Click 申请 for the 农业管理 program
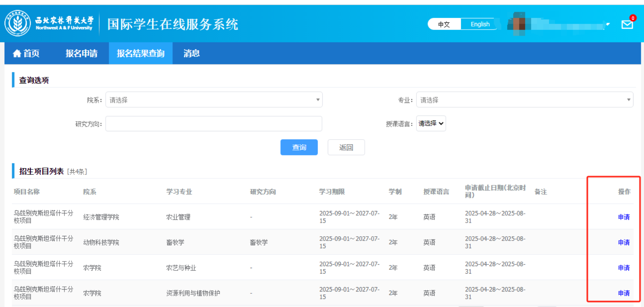 point(624,217)
